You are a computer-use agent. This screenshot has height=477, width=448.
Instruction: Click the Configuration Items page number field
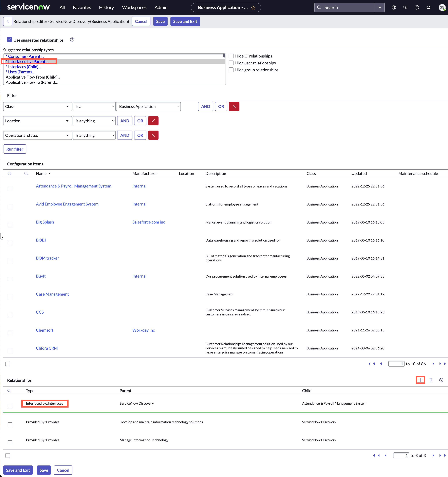coord(396,364)
